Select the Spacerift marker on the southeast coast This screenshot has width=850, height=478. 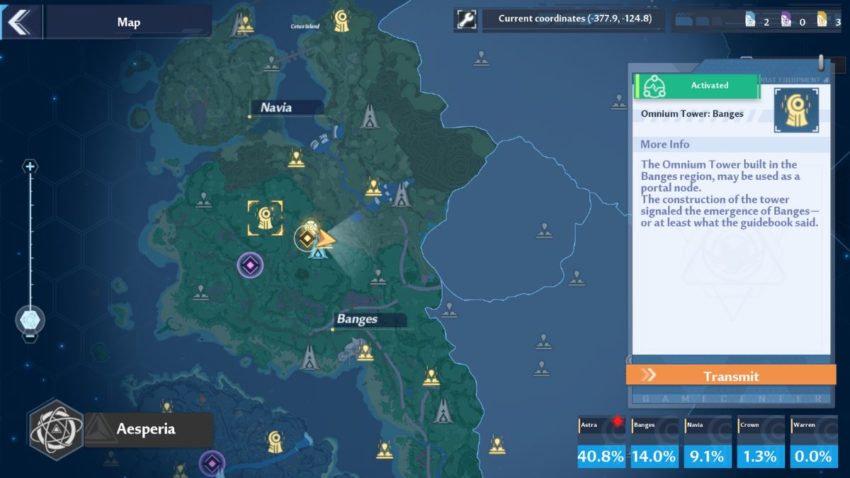(432, 377)
